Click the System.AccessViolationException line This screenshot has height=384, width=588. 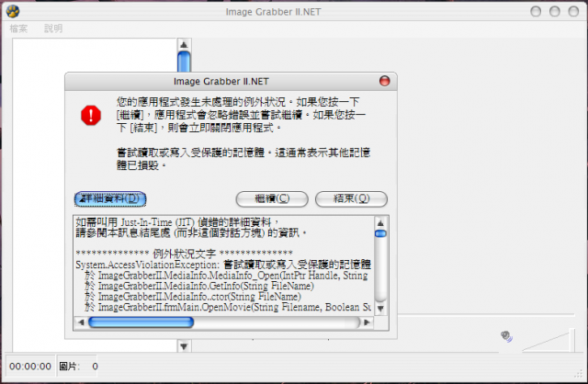[223, 265]
